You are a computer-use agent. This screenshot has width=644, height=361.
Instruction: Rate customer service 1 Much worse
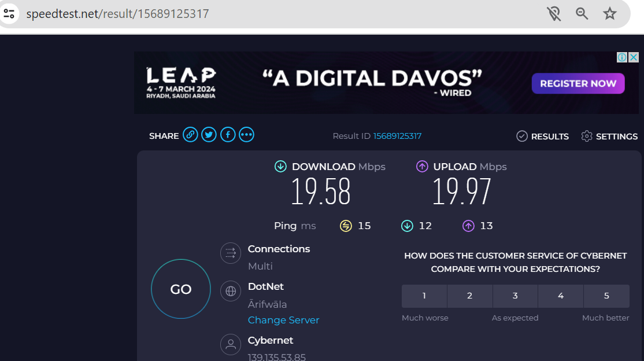pyautogui.click(x=424, y=296)
